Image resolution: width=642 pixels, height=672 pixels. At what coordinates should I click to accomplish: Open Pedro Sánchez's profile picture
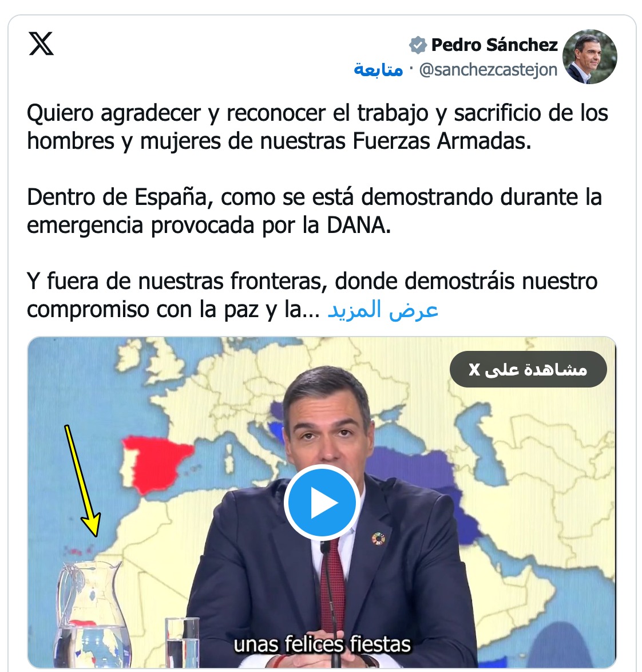coord(589,57)
